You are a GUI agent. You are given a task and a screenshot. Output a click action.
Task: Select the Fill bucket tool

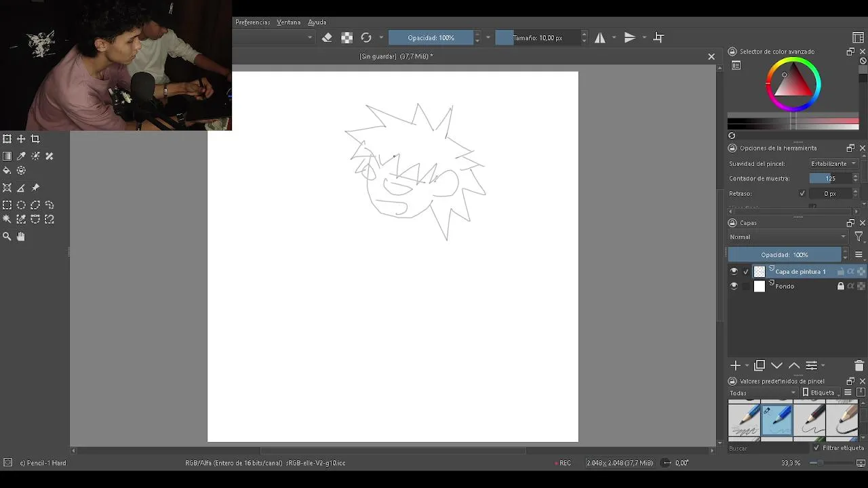[7, 171]
